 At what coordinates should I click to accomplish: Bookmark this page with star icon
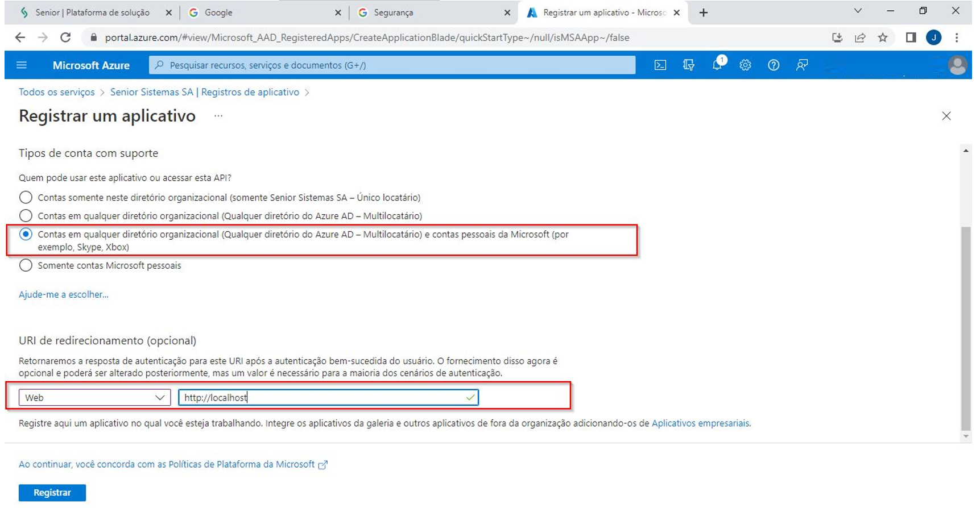tap(883, 38)
